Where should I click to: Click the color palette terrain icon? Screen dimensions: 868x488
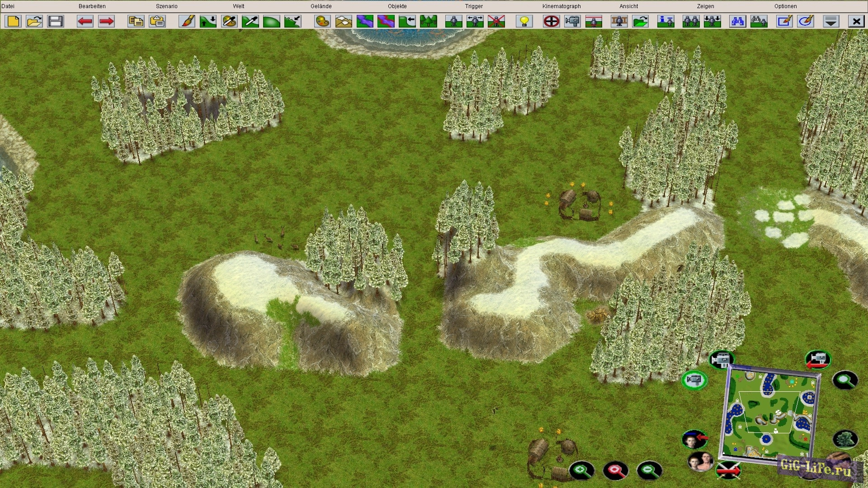click(322, 21)
